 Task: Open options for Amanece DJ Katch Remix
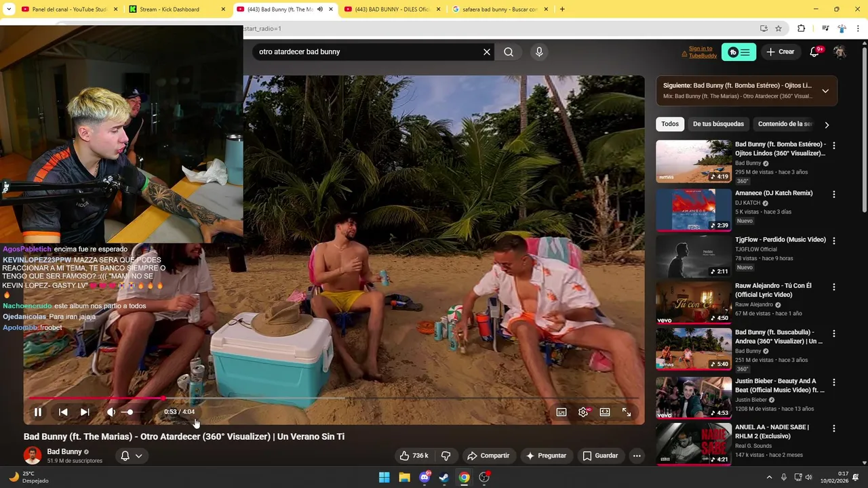point(833,195)
